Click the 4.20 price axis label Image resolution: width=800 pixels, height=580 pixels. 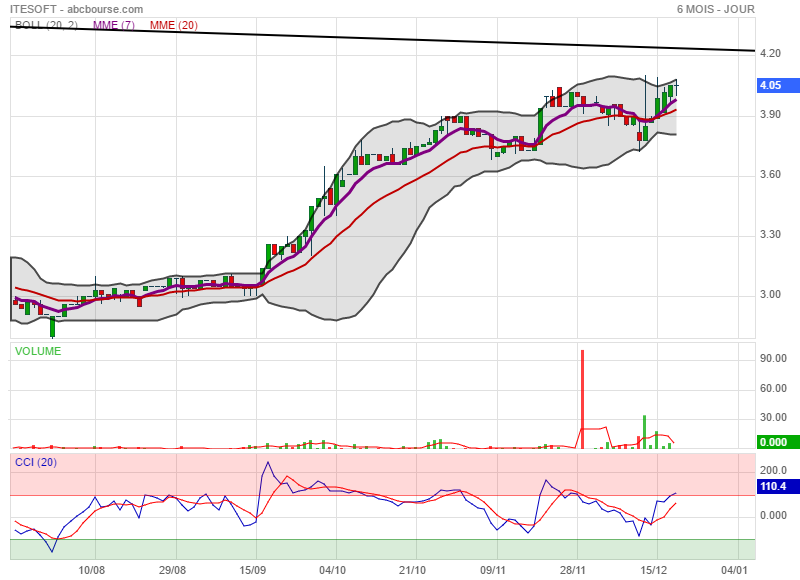[770, 54]
